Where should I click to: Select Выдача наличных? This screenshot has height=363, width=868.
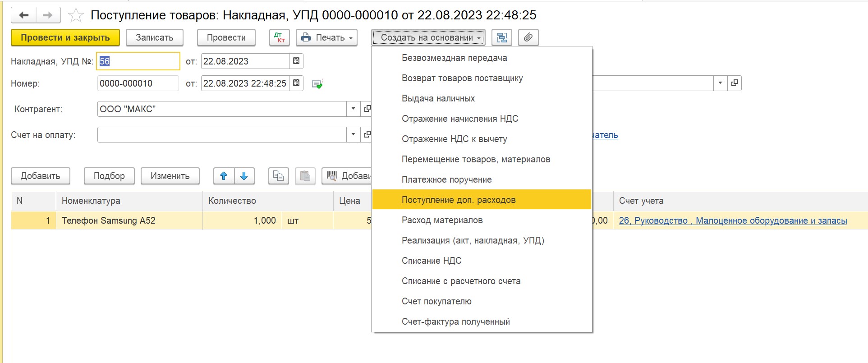(482, 98)
